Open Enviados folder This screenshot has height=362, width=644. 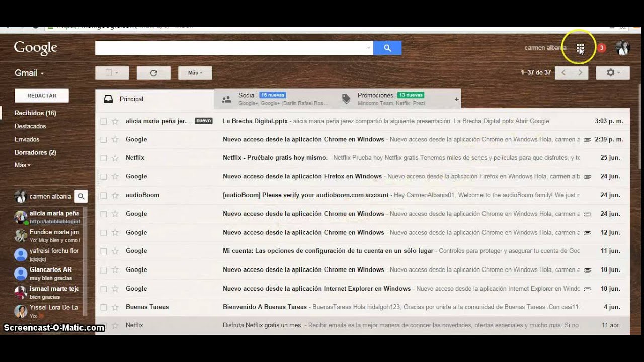click(x=27, y=139)
